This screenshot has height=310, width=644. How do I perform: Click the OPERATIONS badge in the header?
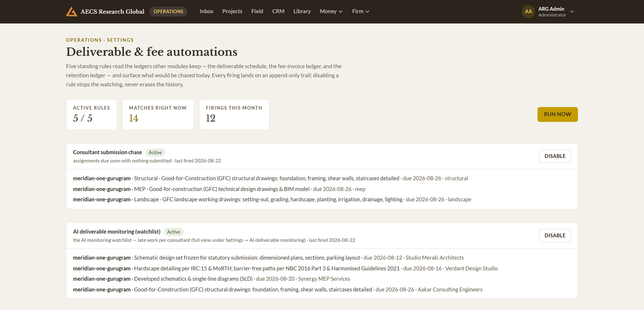168,12
